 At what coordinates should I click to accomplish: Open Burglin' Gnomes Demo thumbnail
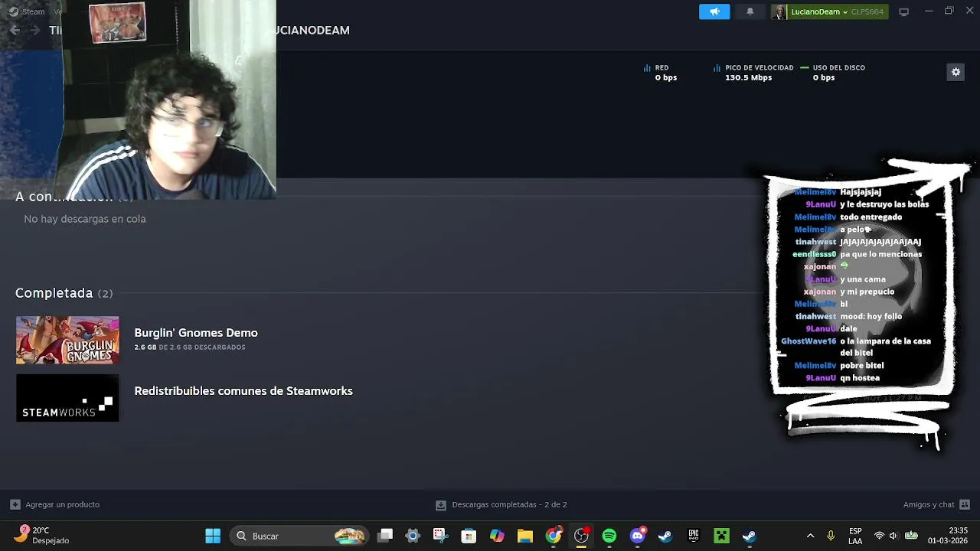pyautogui.click(x=67, y=340)
